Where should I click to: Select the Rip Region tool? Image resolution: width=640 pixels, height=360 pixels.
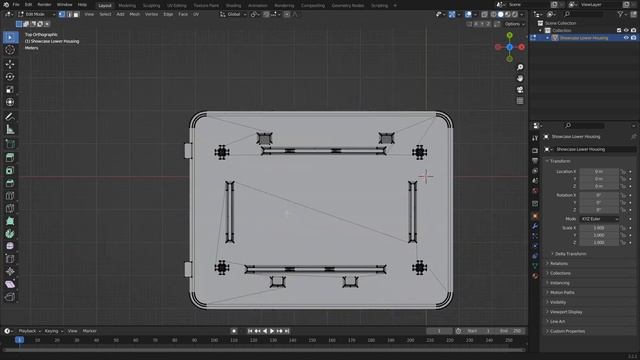(10, 297)
